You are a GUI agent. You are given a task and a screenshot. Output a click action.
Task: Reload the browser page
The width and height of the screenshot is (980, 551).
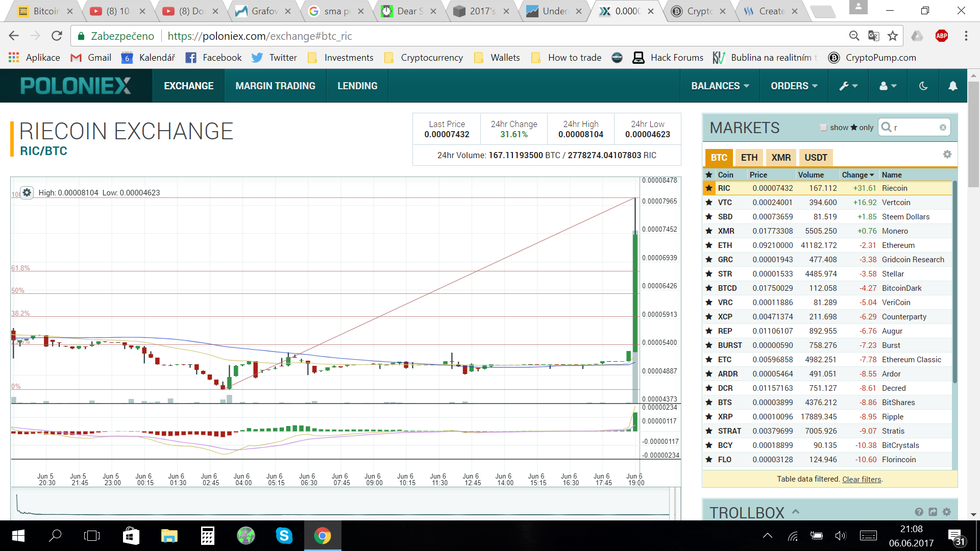coord(57,36)
